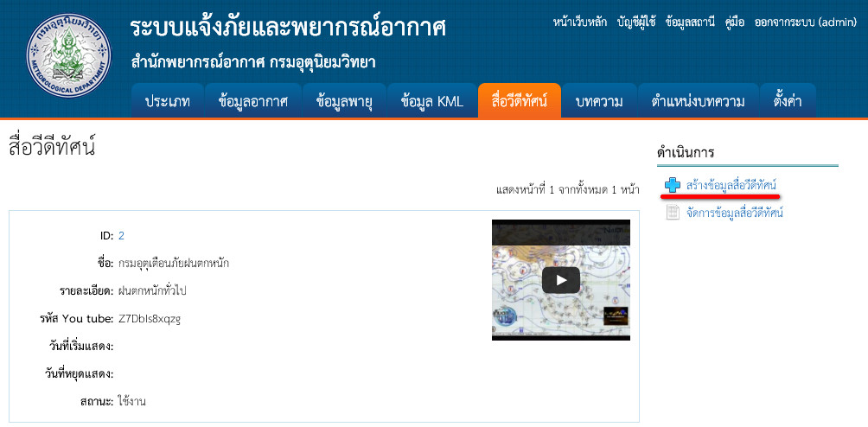Screen dimensions: 868x427
Task: Open the ตั้งค่า tab
Action: point(788,101)
